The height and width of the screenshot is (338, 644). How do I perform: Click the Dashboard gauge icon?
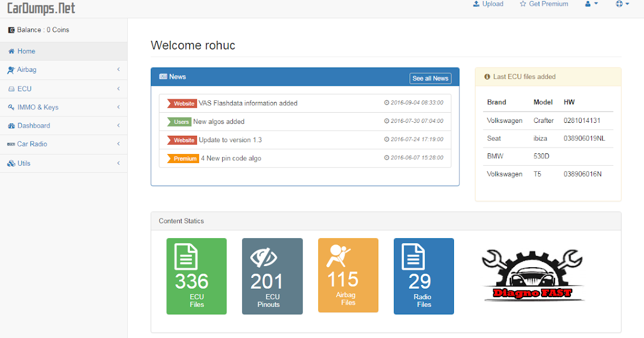[x=11, y=126]
